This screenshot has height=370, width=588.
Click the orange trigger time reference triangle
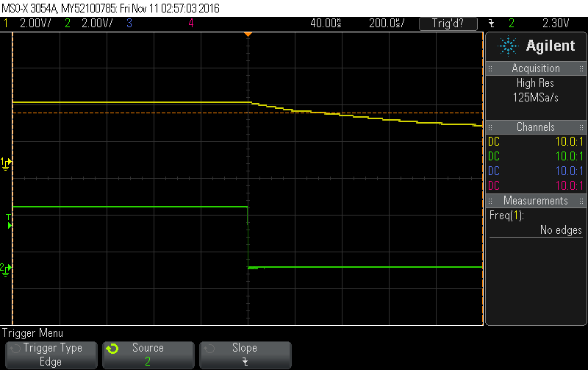pyautogui.click(x=248, y=35)
